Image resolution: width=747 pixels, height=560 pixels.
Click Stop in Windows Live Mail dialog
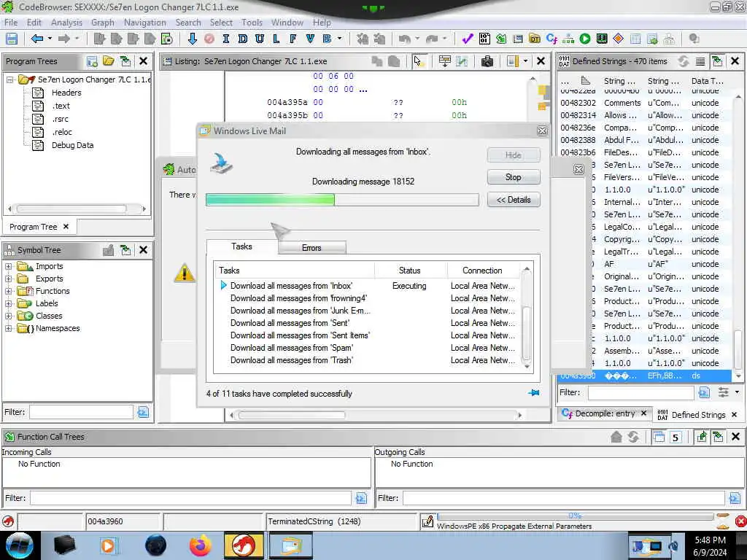[514, 177]
